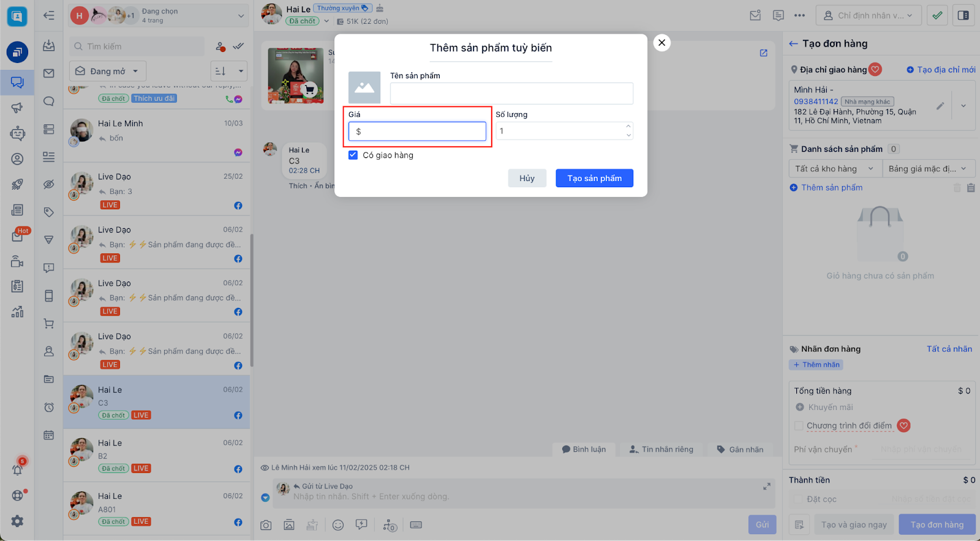Open the calendar filter icon
Image resolution: width=980 pixels, height=541 pixels.
(x=49, y=435)
